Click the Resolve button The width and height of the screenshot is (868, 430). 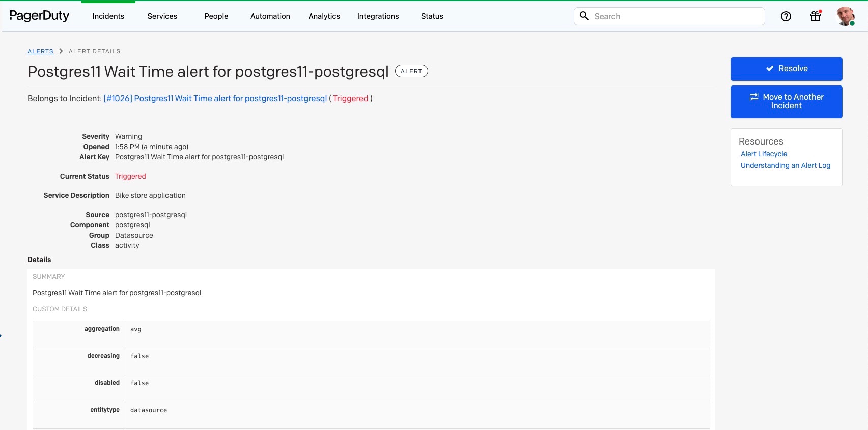tap(786, 69)
